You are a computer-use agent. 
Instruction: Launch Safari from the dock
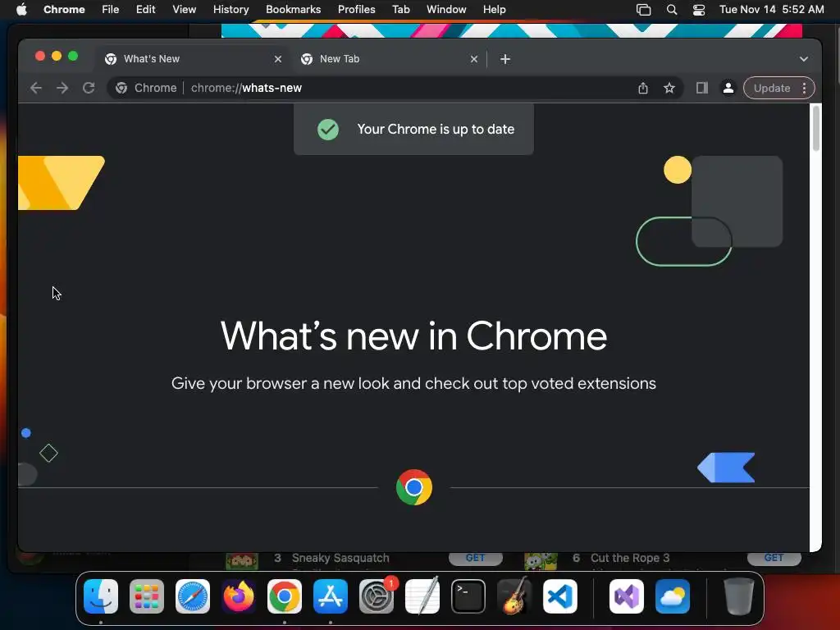click(193, 596)
